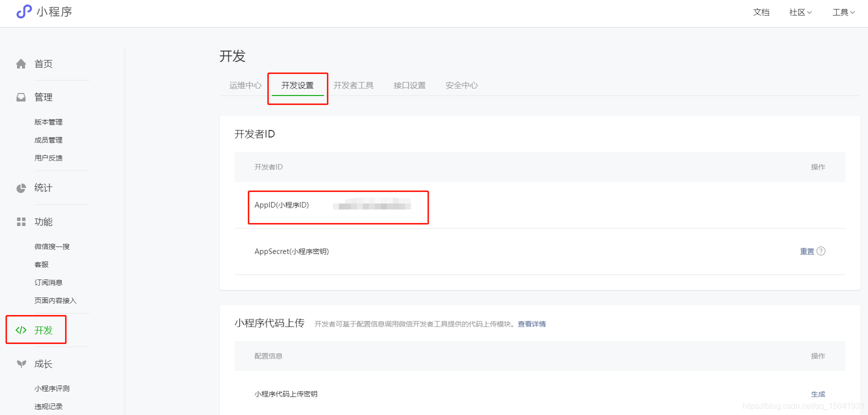Image resolution: width=868 pixels, height=415 pixels.
Task: Open 客服 in the sidebar
Action: point(42,264)
